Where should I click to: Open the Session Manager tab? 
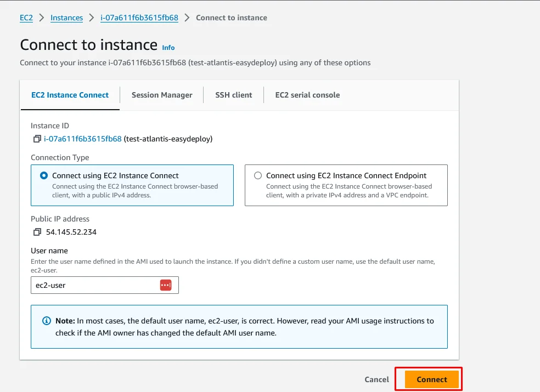pyautogui.click(x=162, y=95)
